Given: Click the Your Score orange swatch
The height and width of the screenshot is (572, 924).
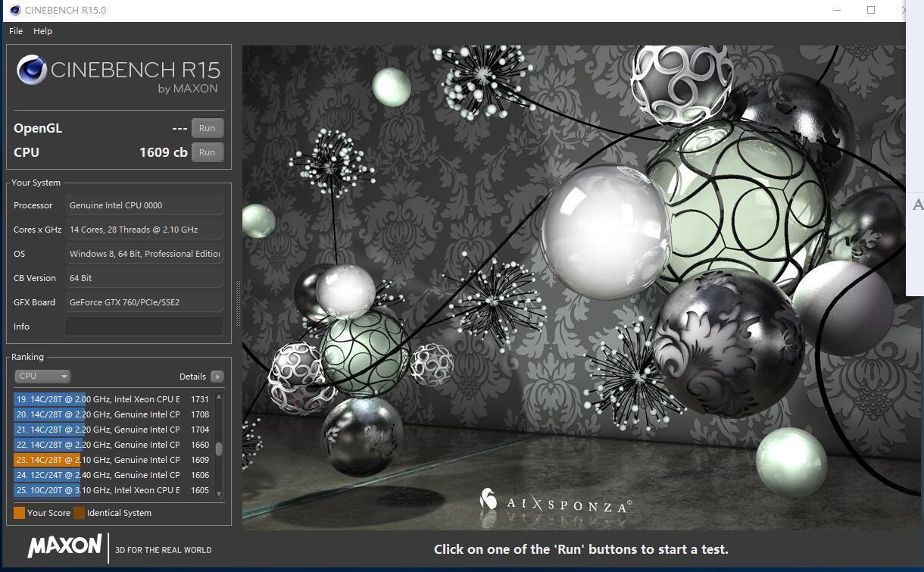Looking at the screenshot, I should (x=20, y=513).
